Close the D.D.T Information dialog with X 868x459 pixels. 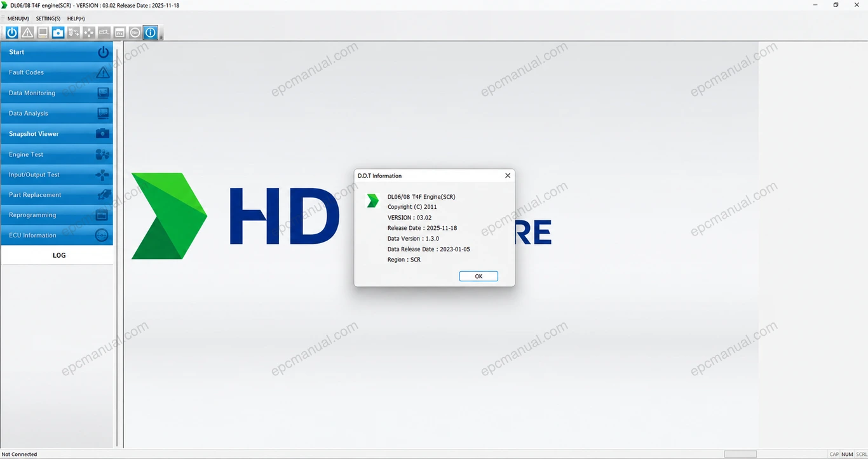(507, 176)
